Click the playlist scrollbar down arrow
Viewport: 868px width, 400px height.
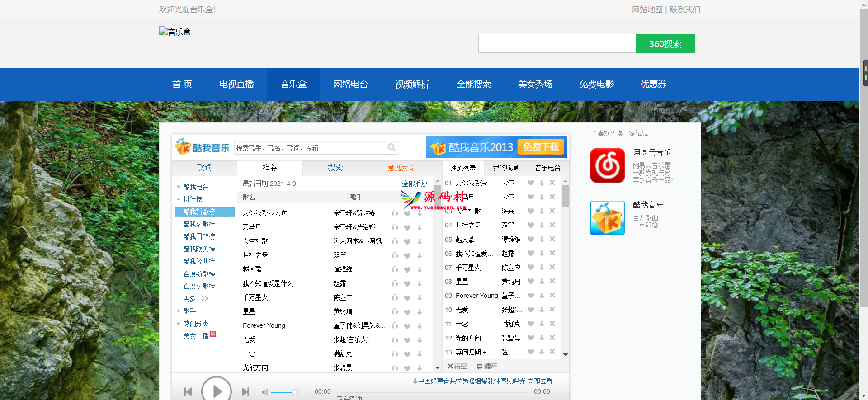[565, 355]
